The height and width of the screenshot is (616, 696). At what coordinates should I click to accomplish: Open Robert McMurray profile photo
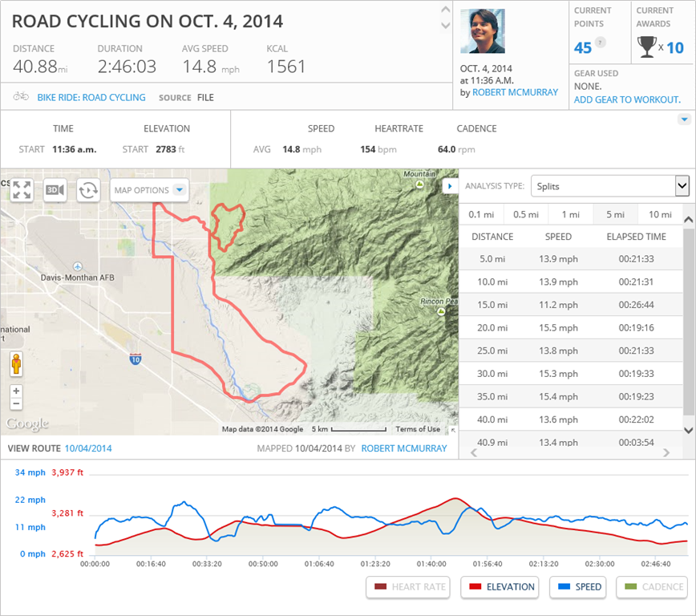pos(483,31)
